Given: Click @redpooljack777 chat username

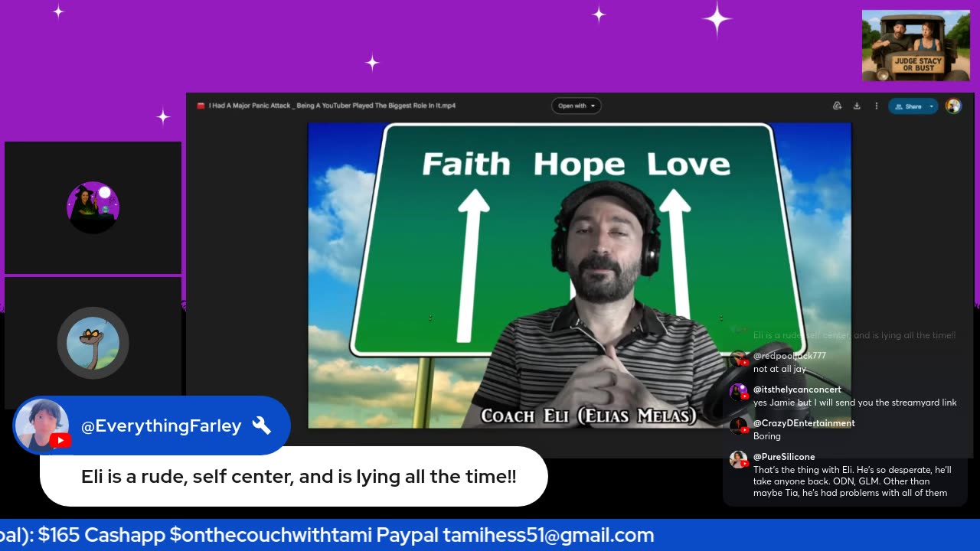Looking at the screenshot, I should coord(789,356).
